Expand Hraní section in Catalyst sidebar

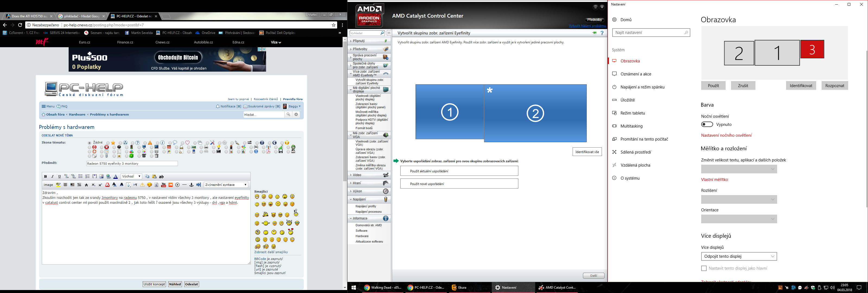click(x=369, y=183)
